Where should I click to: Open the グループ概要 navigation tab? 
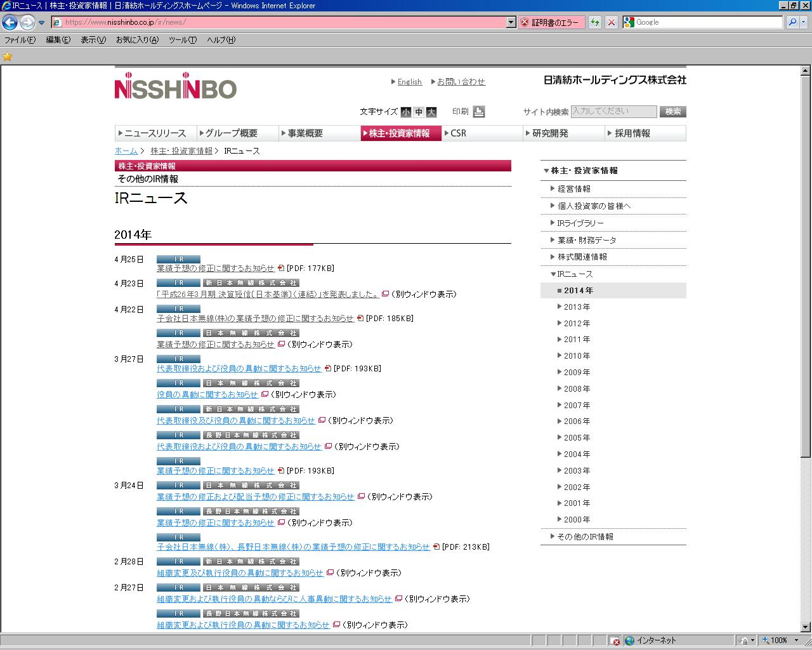pyautogui.click(x=238, y=133)
